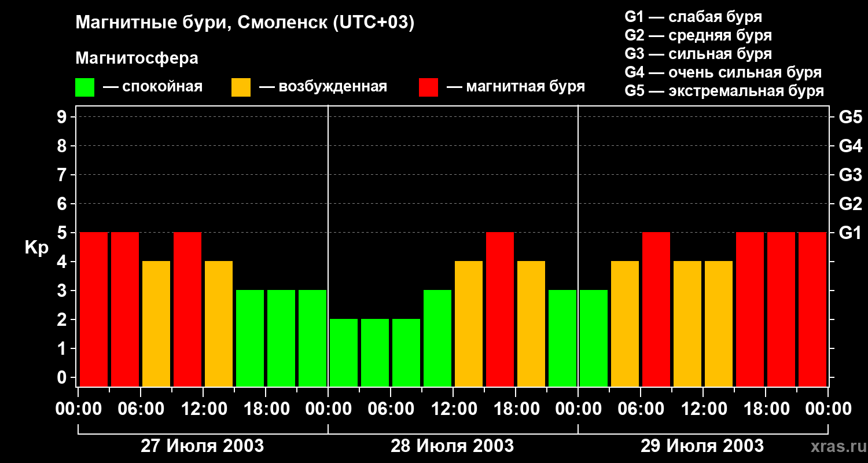Click the 'G3' label on the right axis

tap(850, 175)
